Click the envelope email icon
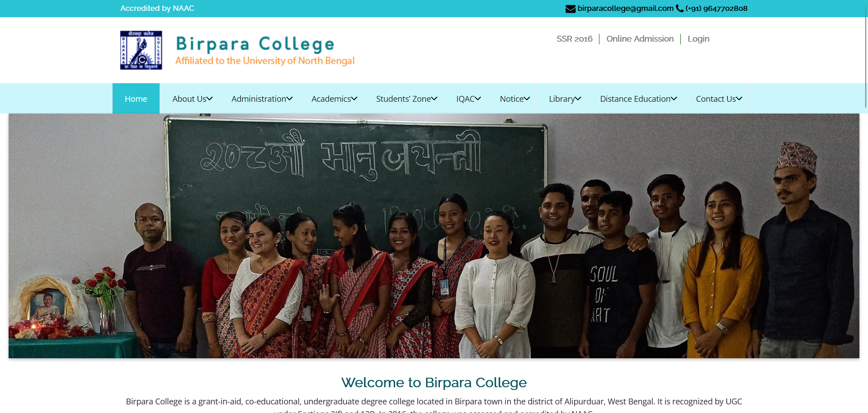 coord(571,9)
